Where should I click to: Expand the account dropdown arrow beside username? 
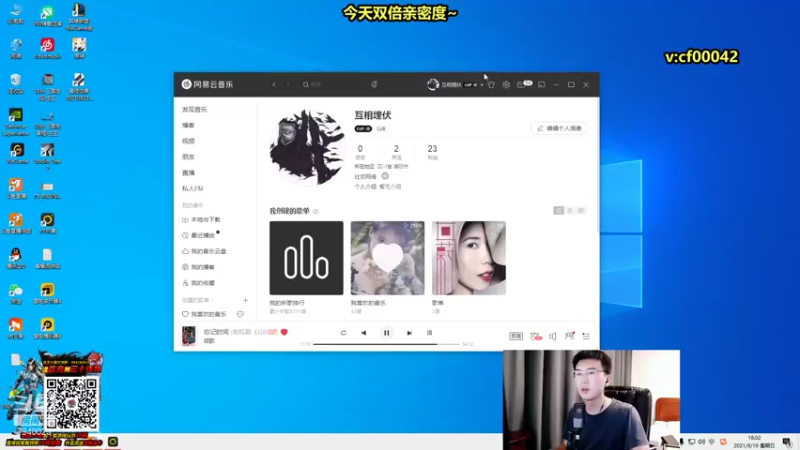(482, 85)
